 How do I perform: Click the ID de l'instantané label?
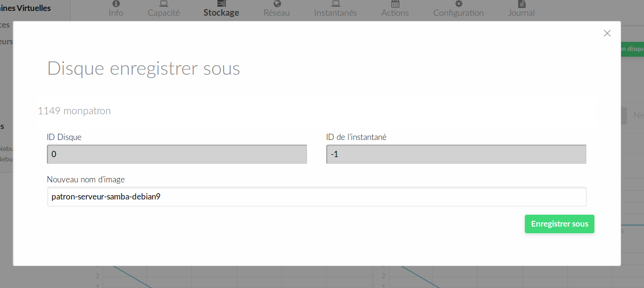(356, 137)
